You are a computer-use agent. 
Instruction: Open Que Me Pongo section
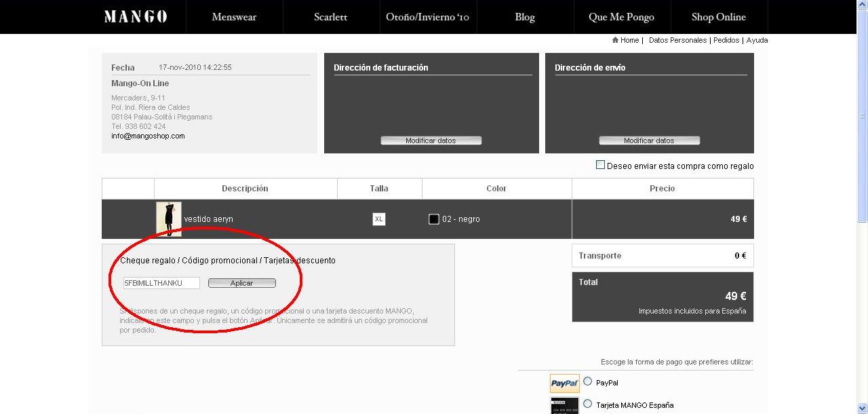[x=622, y=17]
